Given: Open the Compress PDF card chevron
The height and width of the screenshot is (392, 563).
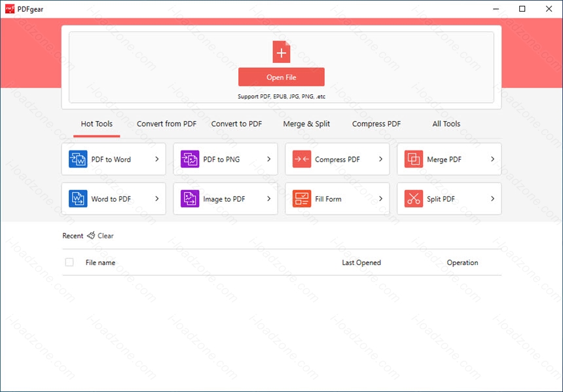Looking at the screenshot, I should 380,159.
